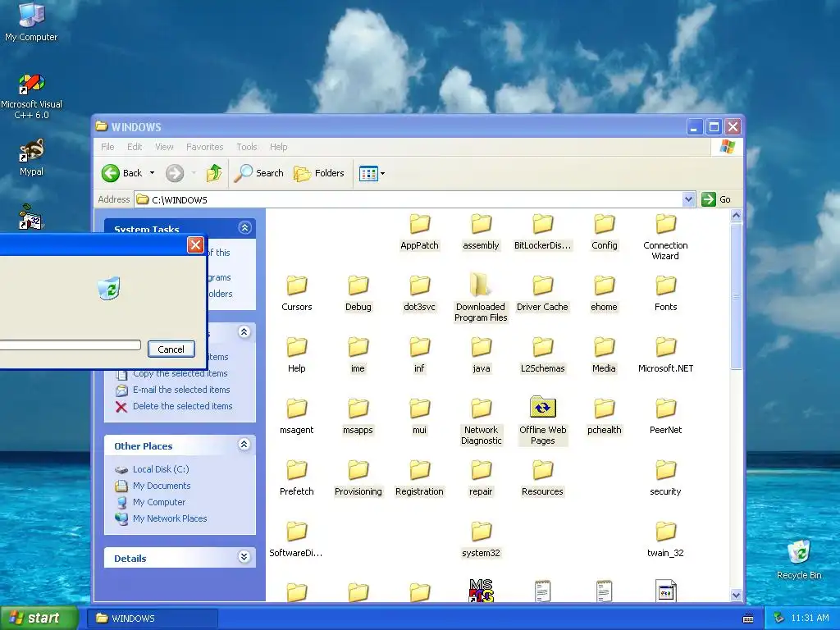The image size is (840, 630).
Task: Open the Start menu
Action: [x=39, y=619]
